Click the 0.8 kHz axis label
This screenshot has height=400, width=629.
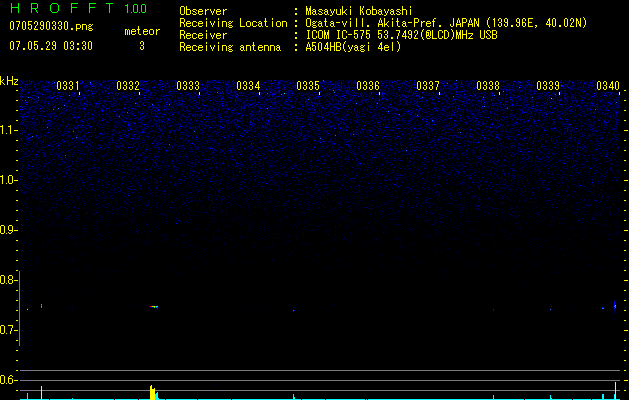[x=7, y=280]
